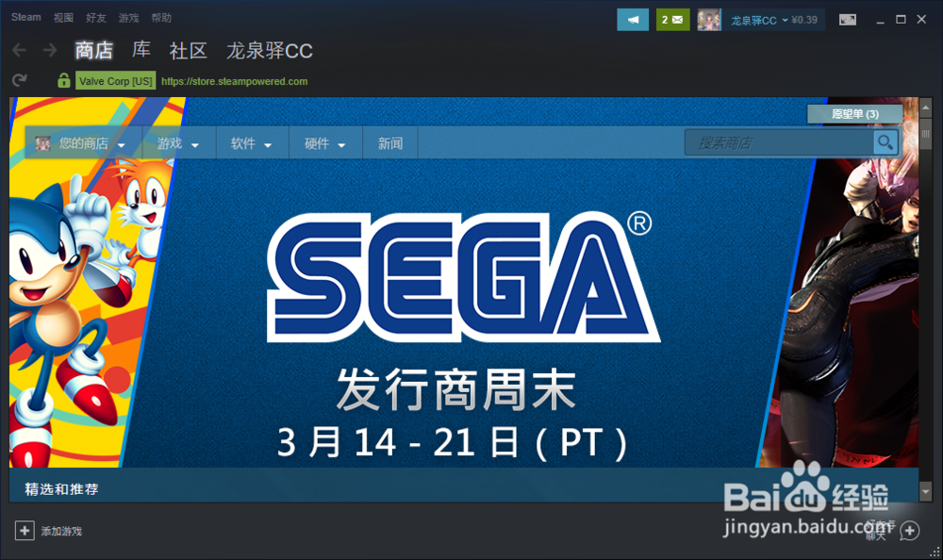Expand the 硬件 dropdown
This screenshot has width=943, height=560.
325,143
